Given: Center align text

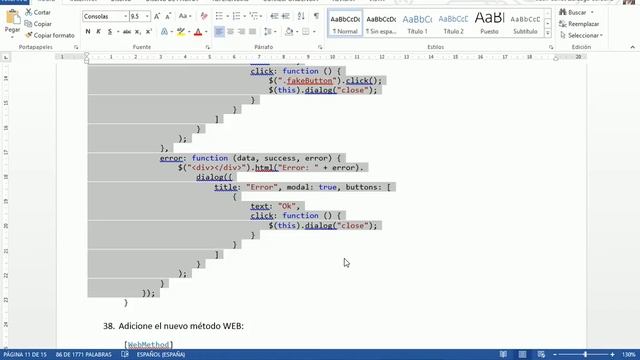Looking at the screenshot, I should pos(230,31).
